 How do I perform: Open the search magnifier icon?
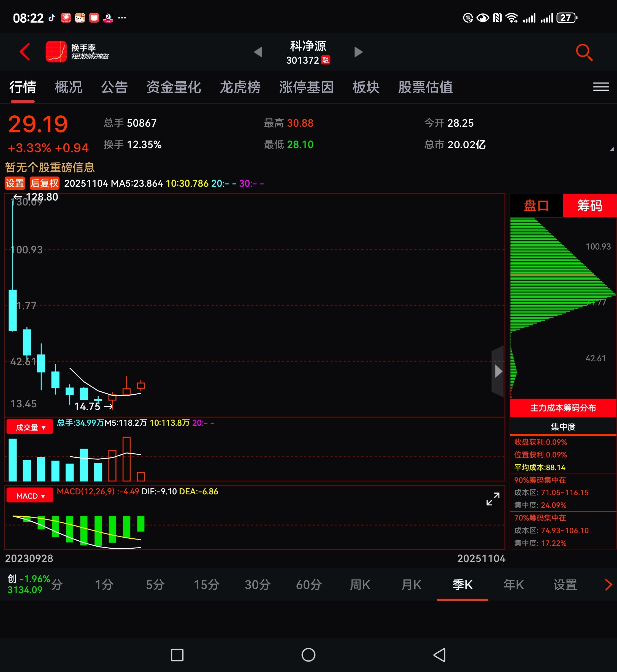tap(584, 52)
